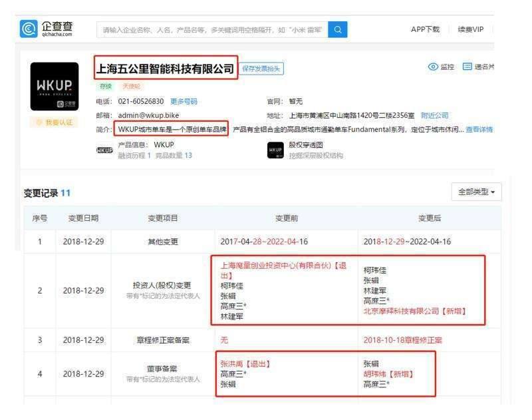This screenshot has width=532, height=420.
Task: Open the APP下载 link
Action: pyautogui.click(x=425, y=29)
